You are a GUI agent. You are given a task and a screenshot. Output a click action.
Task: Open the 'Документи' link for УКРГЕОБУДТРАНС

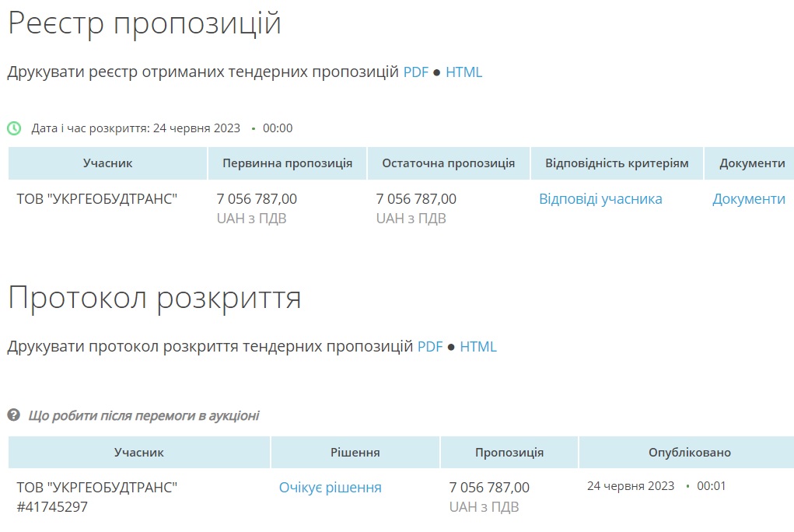pyautogui.click(x=749, y=198)
